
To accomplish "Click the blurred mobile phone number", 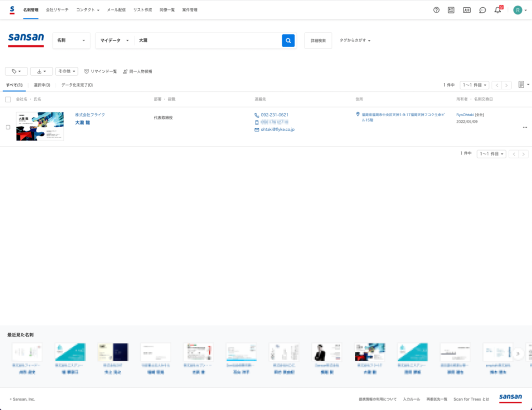I will tap(274, 122).
